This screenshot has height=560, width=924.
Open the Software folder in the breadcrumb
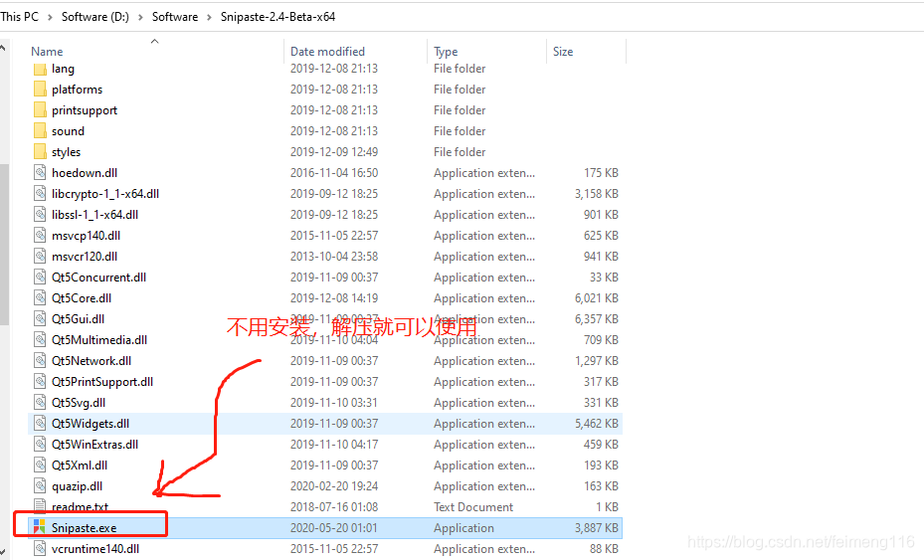point(175,17)
